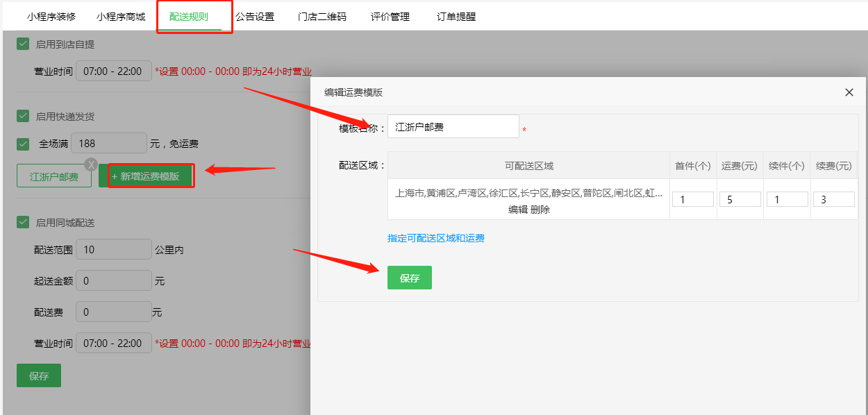The width and height of the screenshot is (868, 415).
Task: Remove the 江浙户邮费 tag via its x icon
Action: [x=90, y=164]
